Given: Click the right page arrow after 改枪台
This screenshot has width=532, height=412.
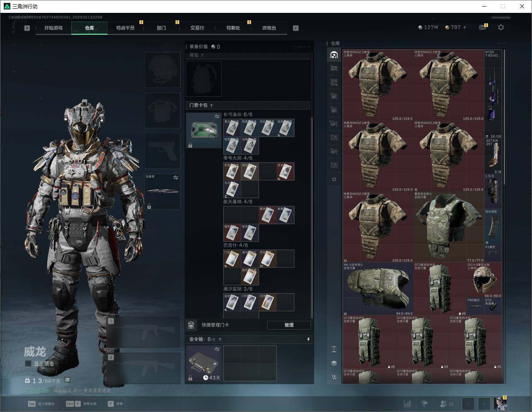Looking at the screenshot, I should (295, 28).
